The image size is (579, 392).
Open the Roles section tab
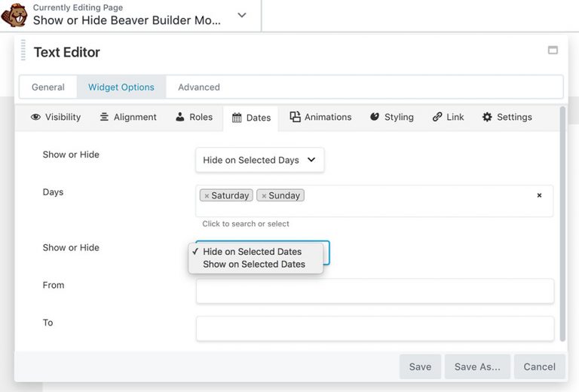pos(195,117)
